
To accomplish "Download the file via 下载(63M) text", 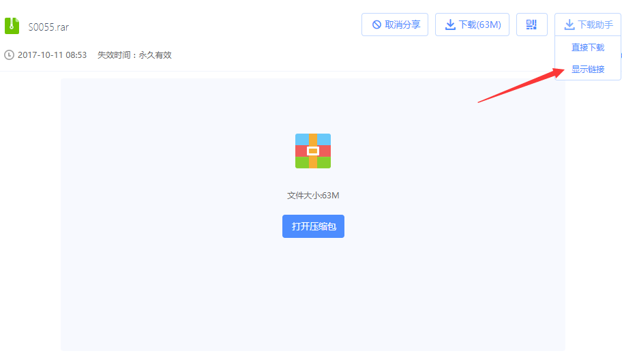I will pos(479,25).
